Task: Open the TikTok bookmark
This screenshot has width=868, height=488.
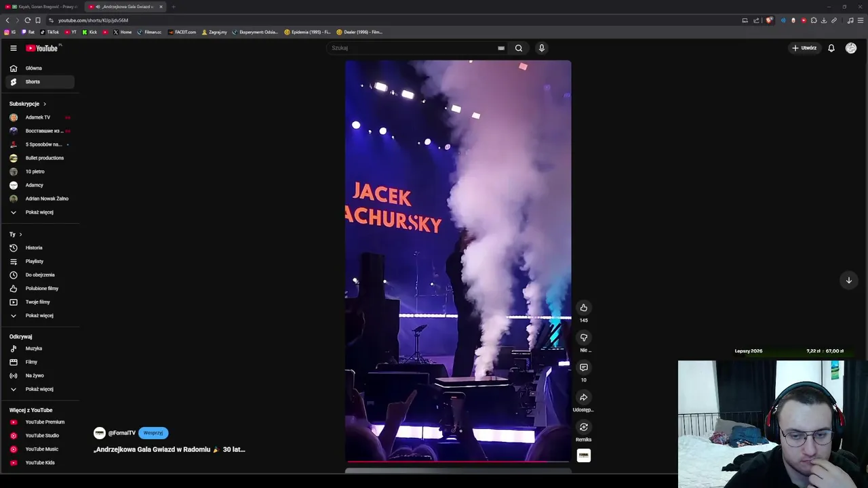Action: pyautogui.click(x=50, y=32)
